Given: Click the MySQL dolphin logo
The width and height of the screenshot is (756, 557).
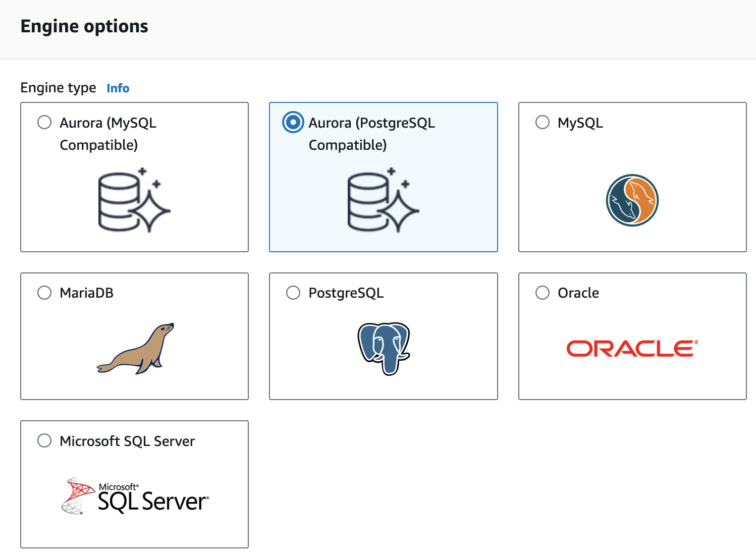Looking at the screenshot, I should [x=632, y=200].
